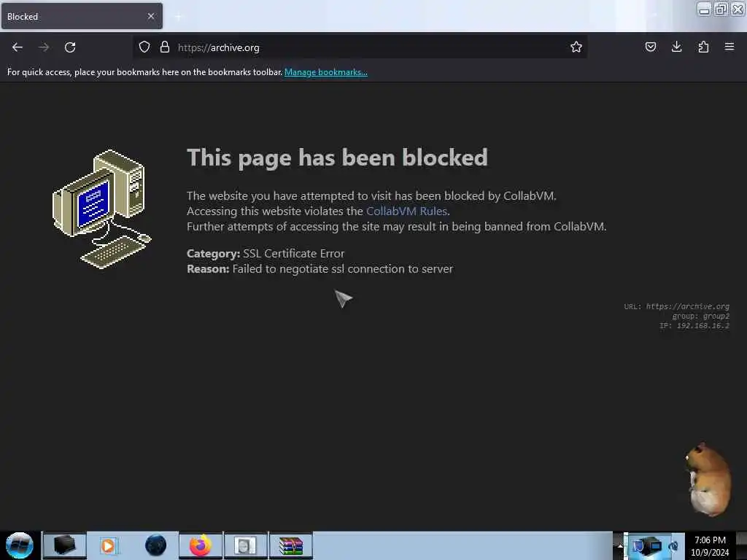747x560 pixels.
Task: Open the tracking protection shield icon
Action: [x=144, y=47]
